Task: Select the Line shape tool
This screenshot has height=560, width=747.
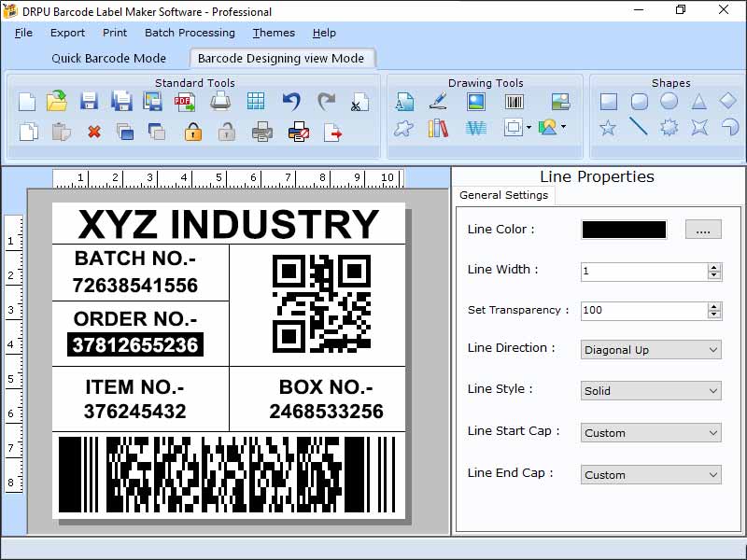Action: 639,127
